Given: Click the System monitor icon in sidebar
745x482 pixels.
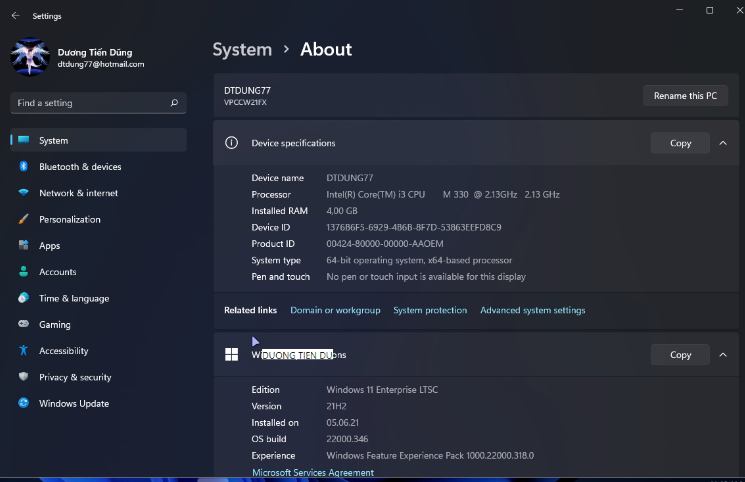Looking at the screenshot, I should click(x=23, y=140).
